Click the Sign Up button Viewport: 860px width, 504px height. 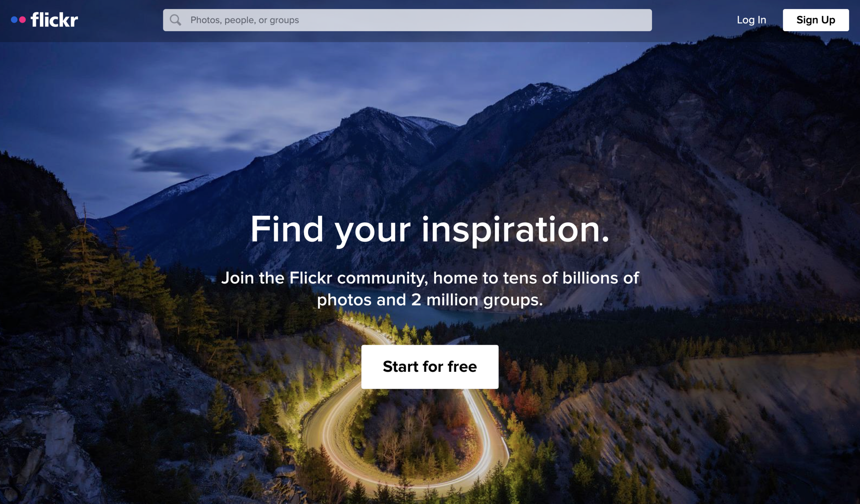816,20
